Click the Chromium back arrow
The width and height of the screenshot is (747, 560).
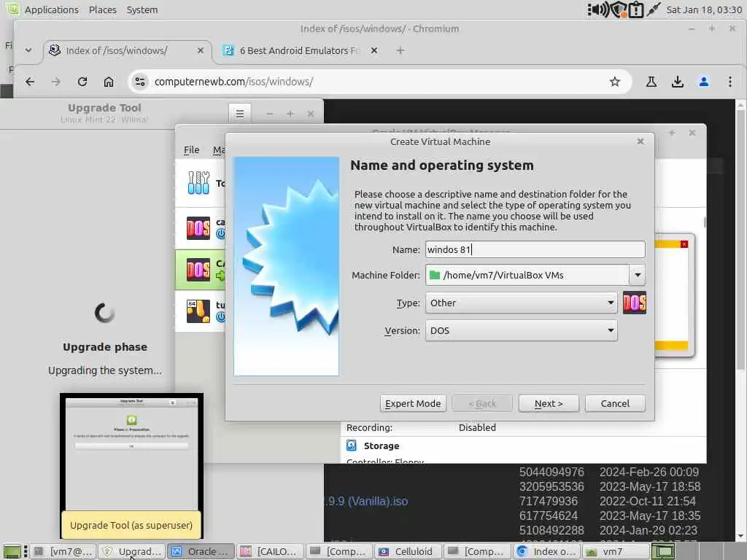[x=30, y=82]
